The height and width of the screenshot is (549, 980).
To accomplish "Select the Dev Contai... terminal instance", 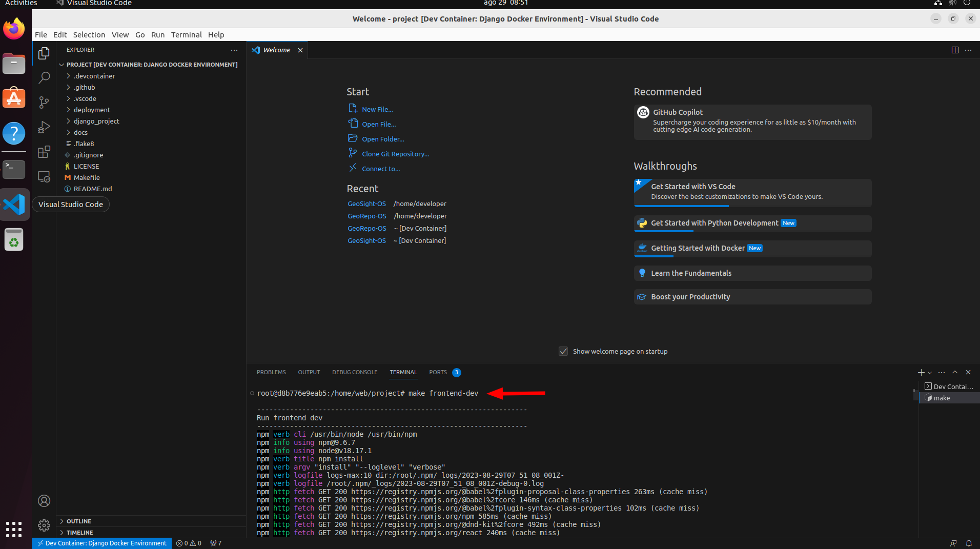I will point(949,387).
